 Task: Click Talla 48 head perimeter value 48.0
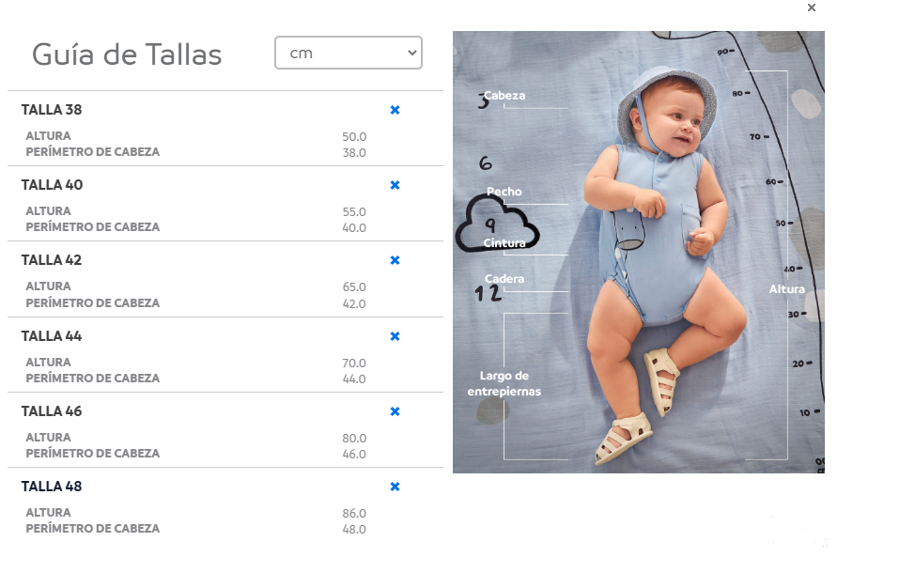[x=354, y=530]
